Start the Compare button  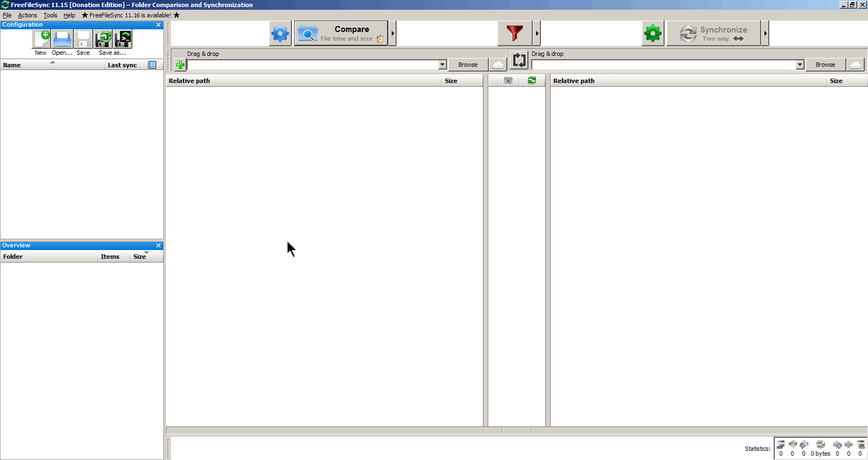point(341,34)
